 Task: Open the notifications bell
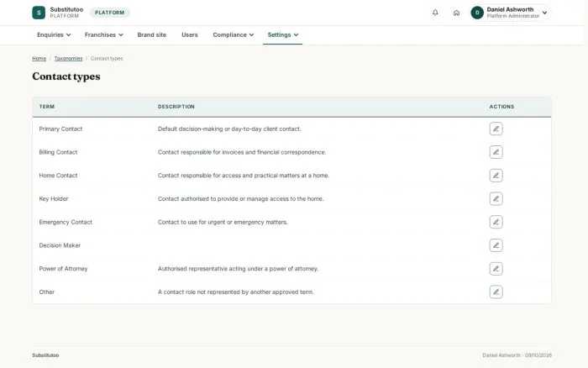coord(435,13)
